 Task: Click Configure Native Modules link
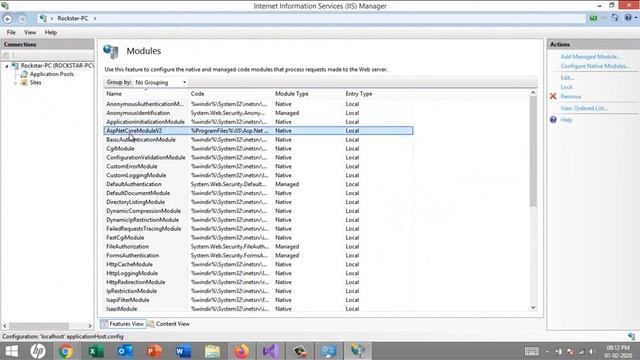(595, 66)
